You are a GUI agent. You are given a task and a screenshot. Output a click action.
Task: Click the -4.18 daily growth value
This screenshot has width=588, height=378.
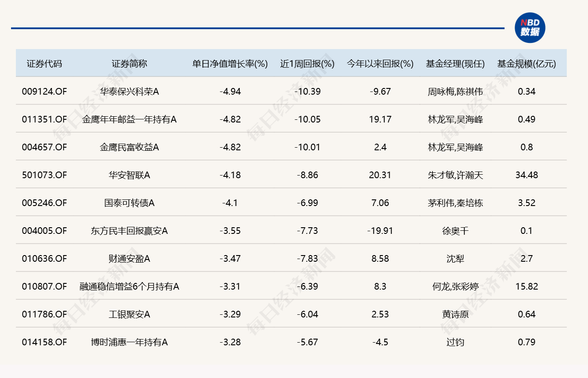coord(230,175)
